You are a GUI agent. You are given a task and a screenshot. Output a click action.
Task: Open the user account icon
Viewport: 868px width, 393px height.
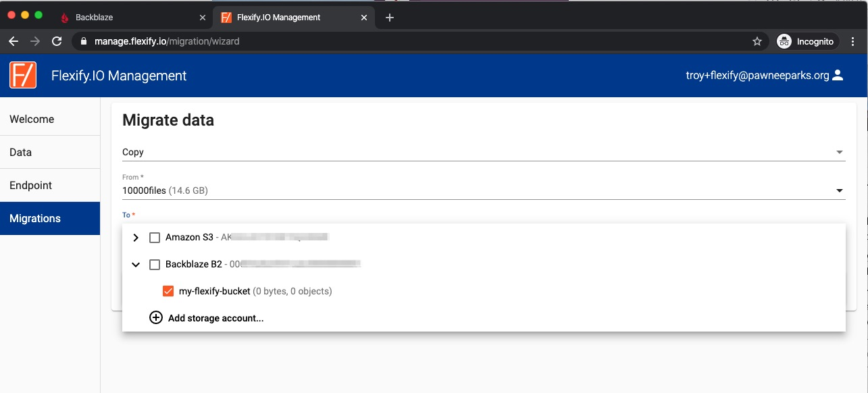click(x=838, y=75)
